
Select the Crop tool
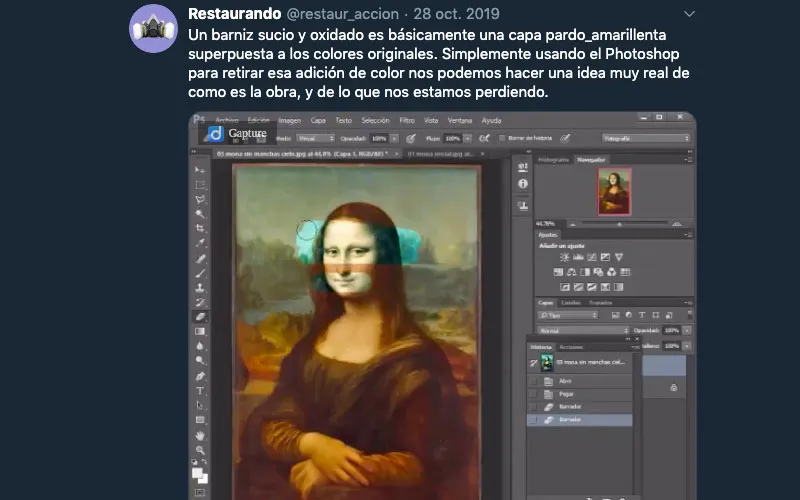point(200,228)
